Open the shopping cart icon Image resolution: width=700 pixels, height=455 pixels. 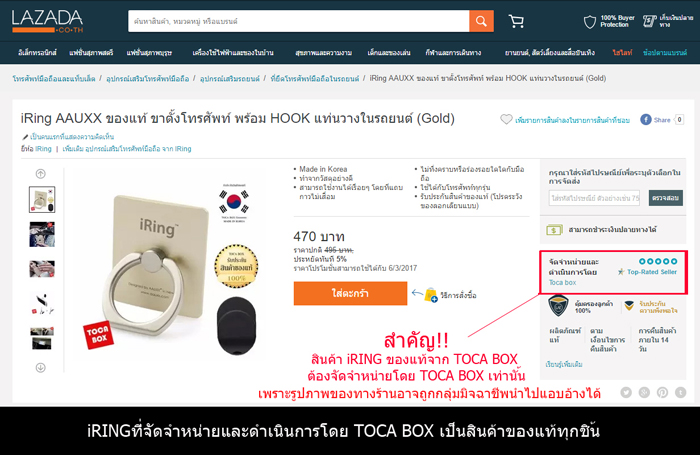(x=516, y=21)
